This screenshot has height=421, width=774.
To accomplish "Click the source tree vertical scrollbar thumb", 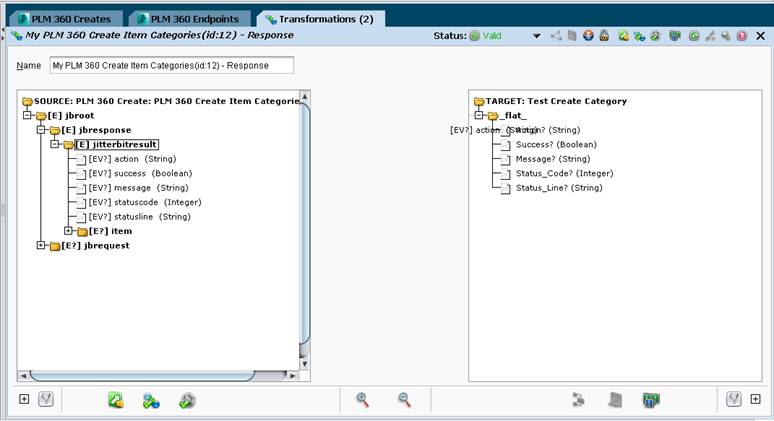I will [305, 224].
